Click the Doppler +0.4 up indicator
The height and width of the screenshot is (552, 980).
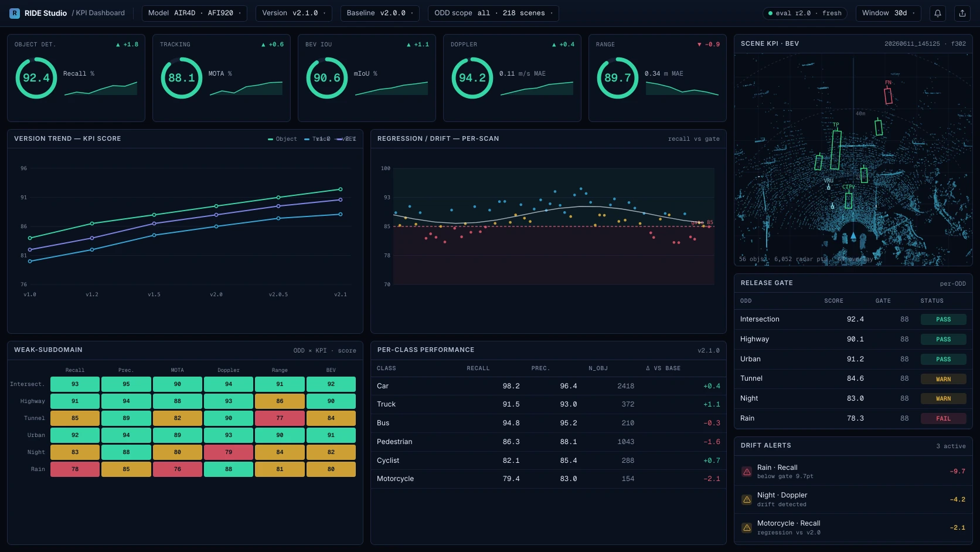[563, 45]
